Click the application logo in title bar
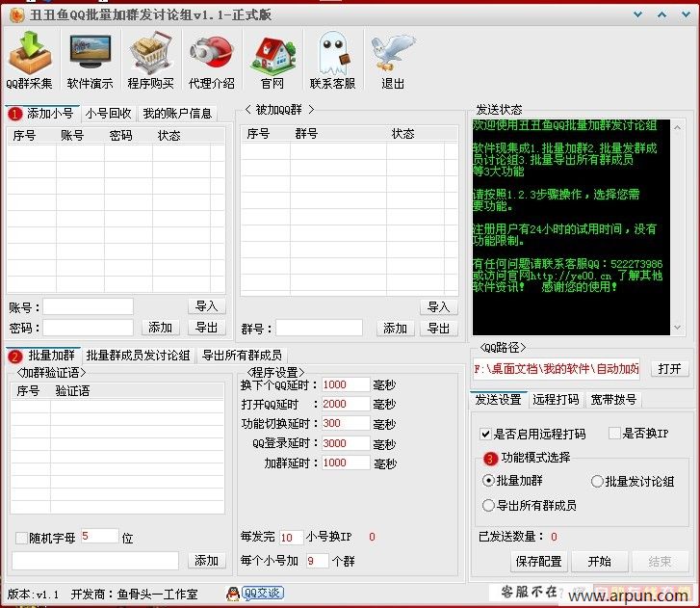The height and width of the screenshot is (608, 700). (x=16, y=15)
